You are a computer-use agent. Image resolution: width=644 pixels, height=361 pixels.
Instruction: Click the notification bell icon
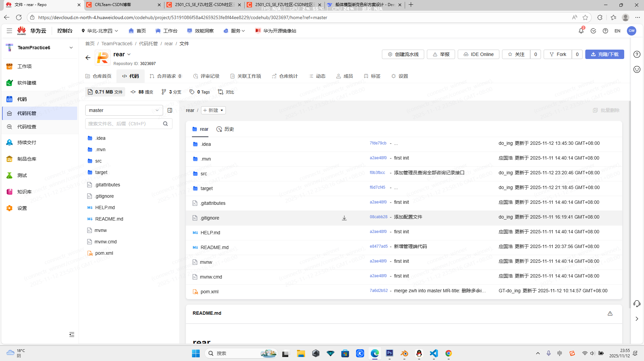click(x=581, y=31)
